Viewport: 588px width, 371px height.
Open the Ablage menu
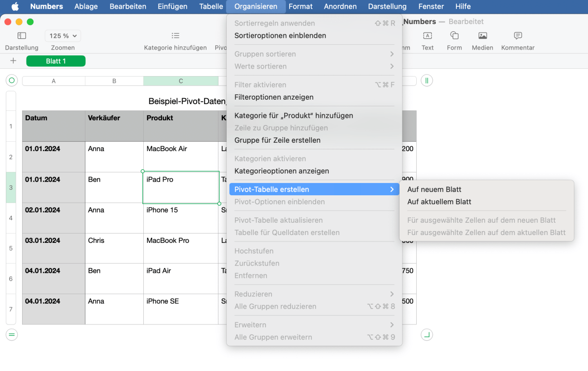86,6
